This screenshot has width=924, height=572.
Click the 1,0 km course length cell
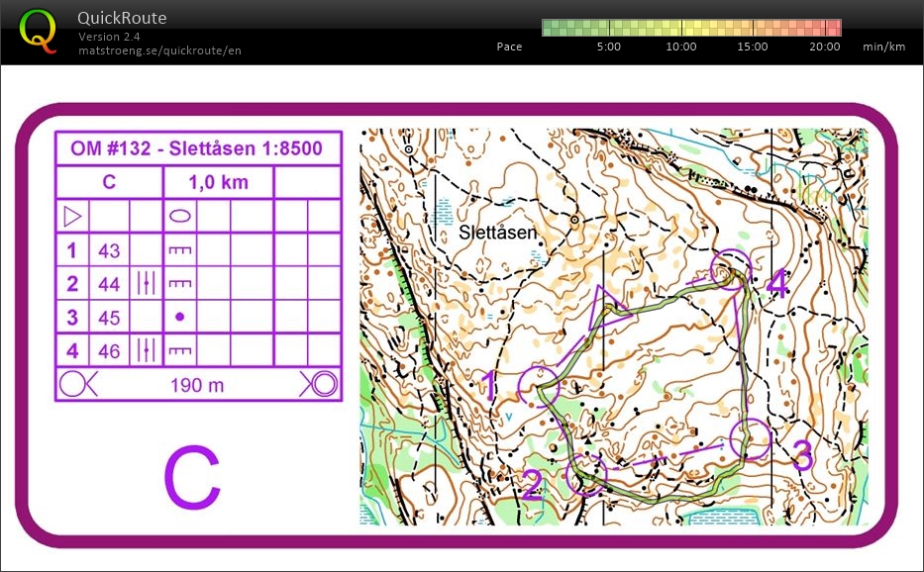coord(219,182)
